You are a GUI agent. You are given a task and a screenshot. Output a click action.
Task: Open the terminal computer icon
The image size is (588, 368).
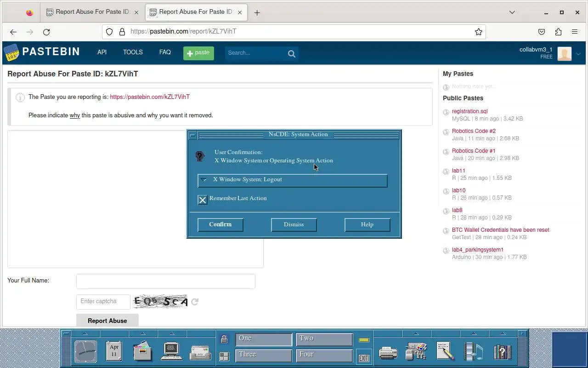coord(171,351)
